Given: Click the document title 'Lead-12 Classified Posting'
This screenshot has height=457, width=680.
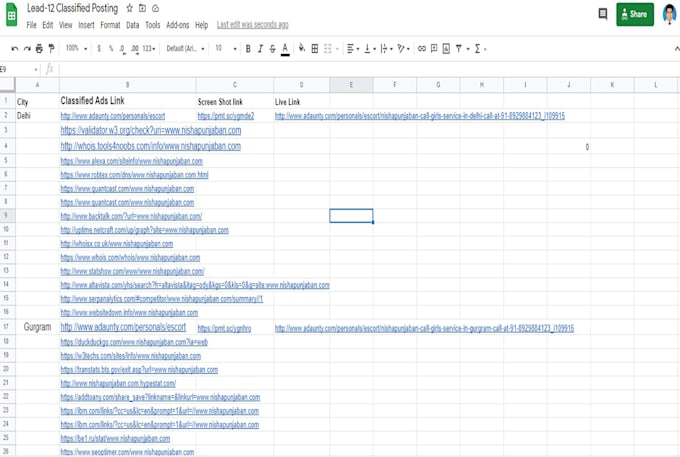Looking at the screenshot, I should click(72, 8).
